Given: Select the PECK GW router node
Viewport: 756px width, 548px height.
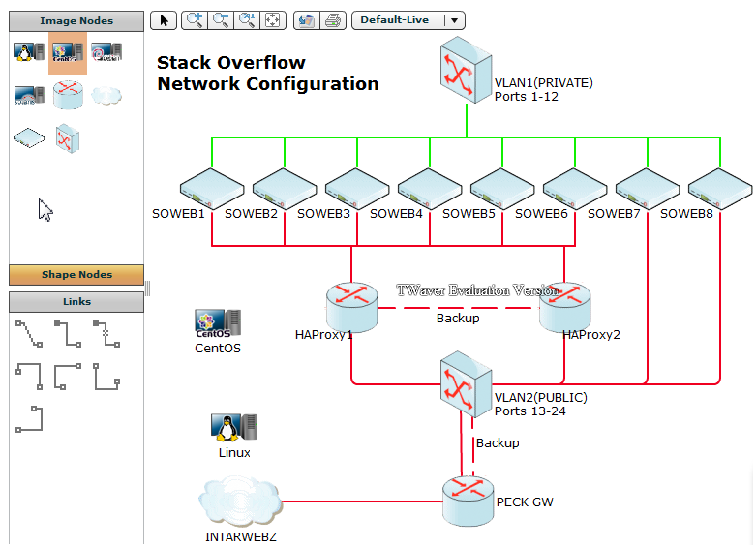Looking at the screenshot, I should [x=468, y=502].
